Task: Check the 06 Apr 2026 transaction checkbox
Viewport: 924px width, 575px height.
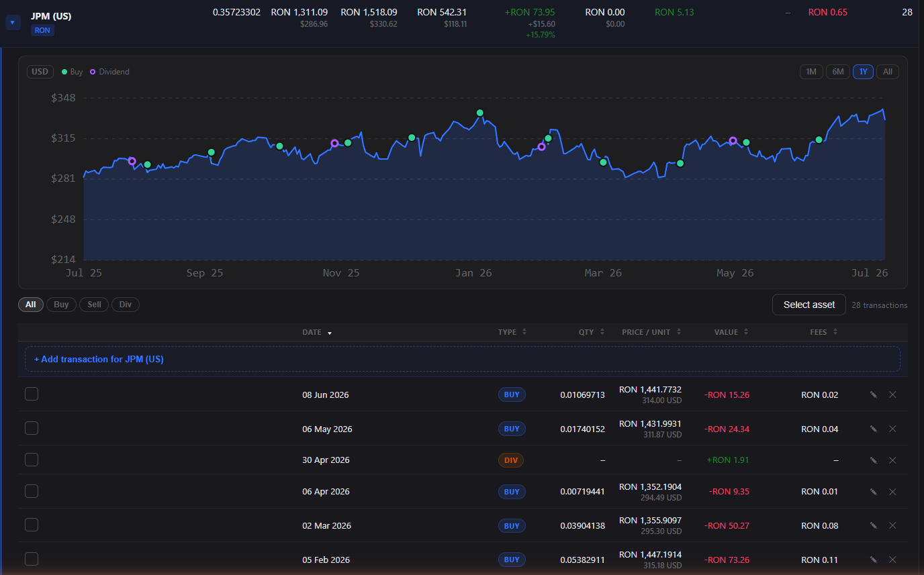Action: pyautogui.click(x=32, y=491)
